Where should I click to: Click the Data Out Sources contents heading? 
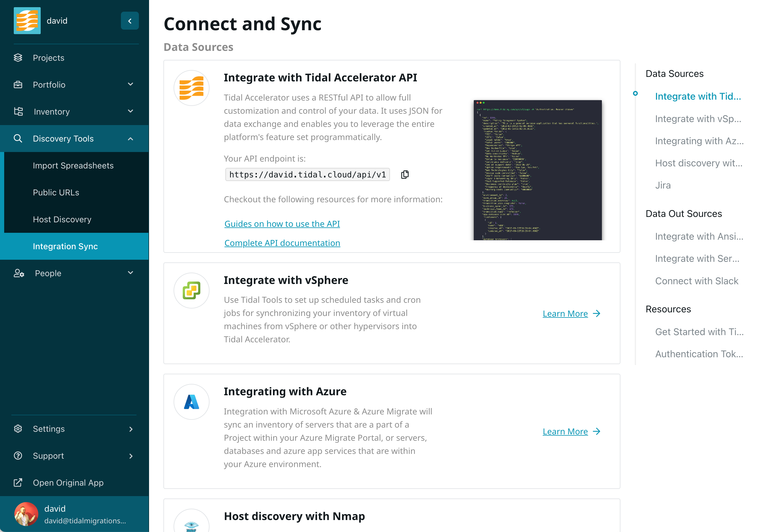click(684, 214)
